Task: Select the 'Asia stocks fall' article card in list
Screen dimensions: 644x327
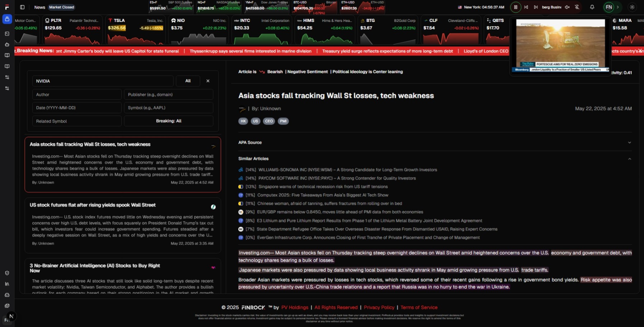Action: 123,164
